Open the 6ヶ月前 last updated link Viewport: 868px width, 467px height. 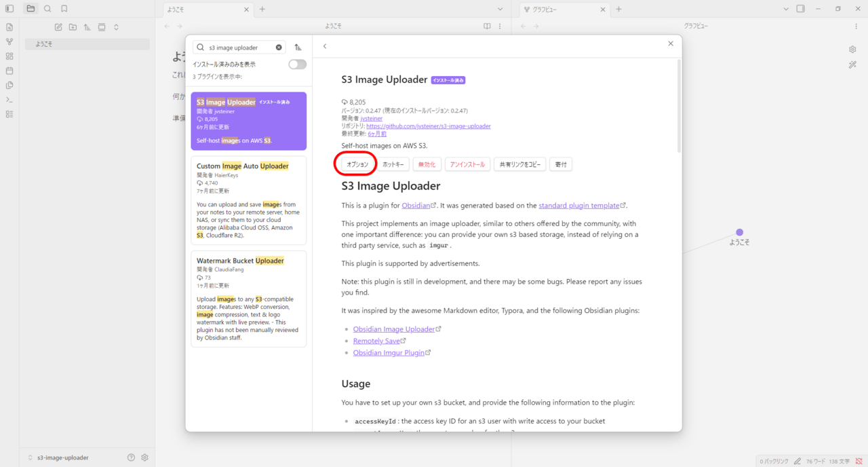tap(377, 134)
